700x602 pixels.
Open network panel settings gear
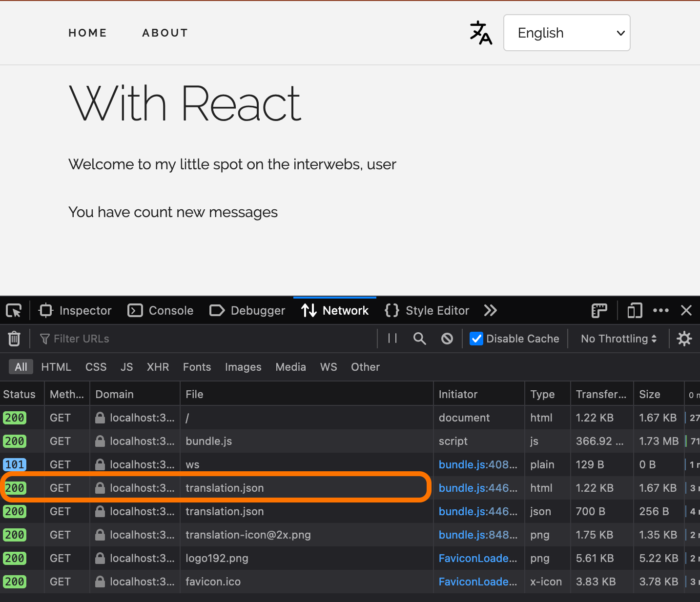684,339
